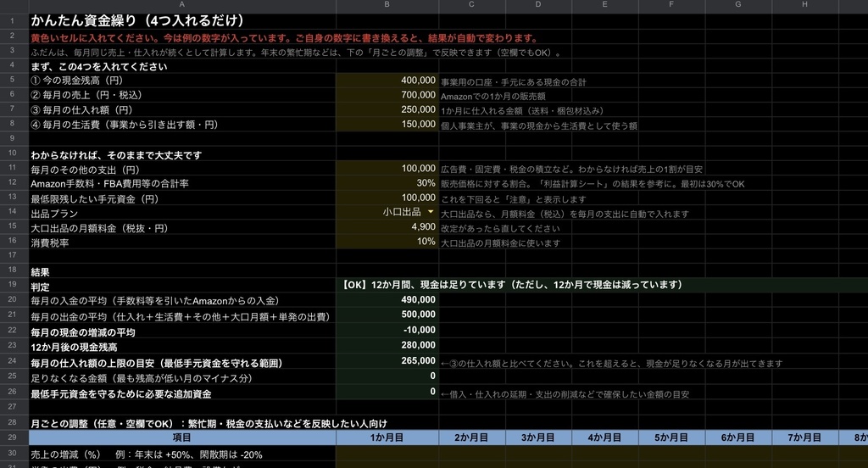
Task: Click the まず、この4つを入れてください heading
Action: click(x=99, y=66)
